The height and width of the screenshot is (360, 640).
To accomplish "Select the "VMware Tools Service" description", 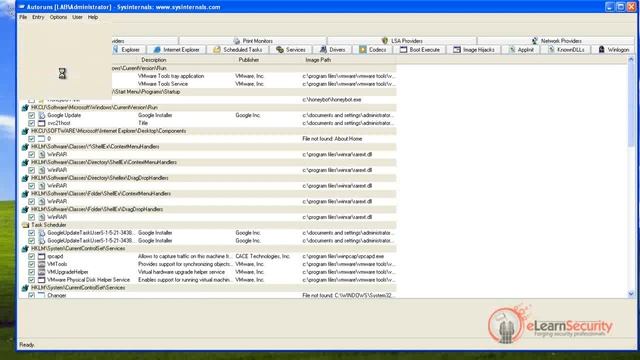I will pyautogui.click(x=163, y=84).
